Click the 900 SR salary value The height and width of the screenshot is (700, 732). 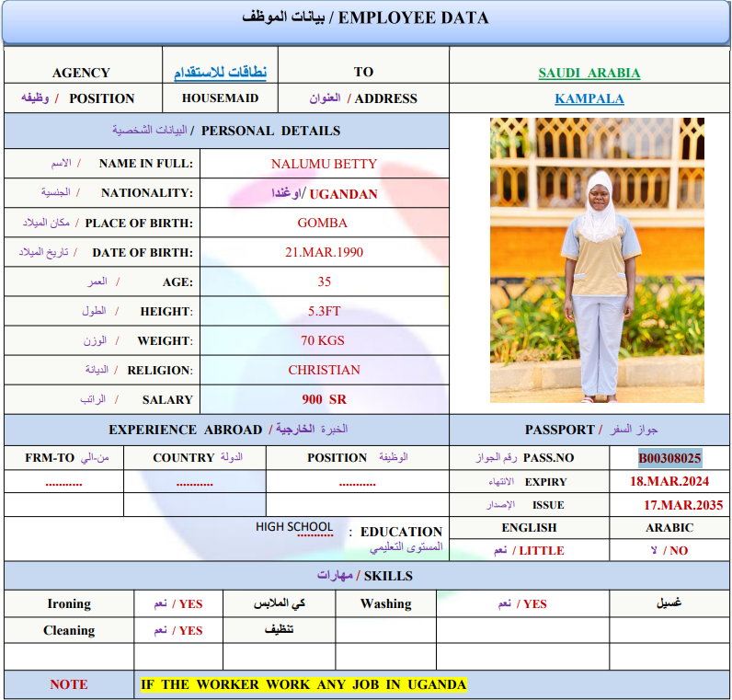coord(324,399)
